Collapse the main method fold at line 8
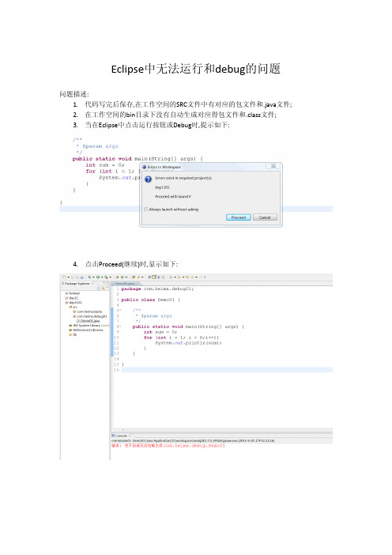392x555 pixels. coord(120,327)
